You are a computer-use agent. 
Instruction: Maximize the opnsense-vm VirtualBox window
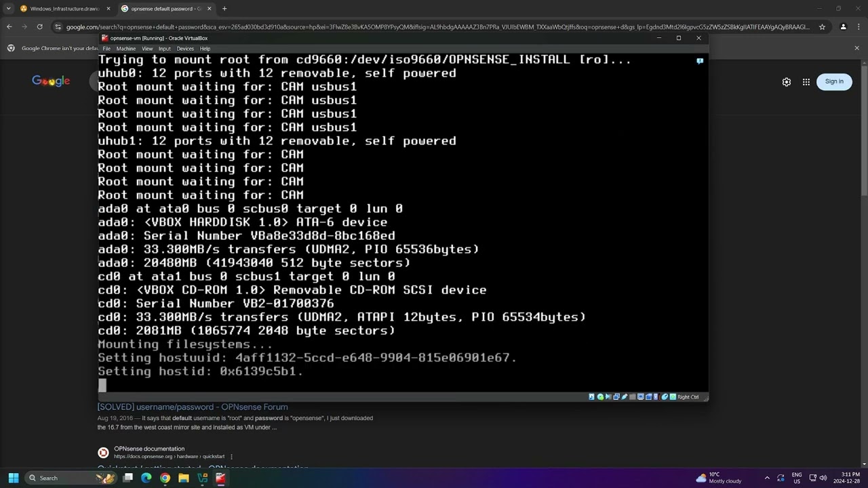(x=678, y=38)
